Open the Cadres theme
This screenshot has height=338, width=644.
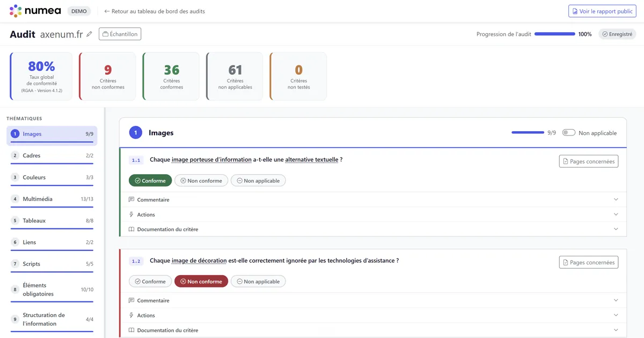click(x=52, y=156)
